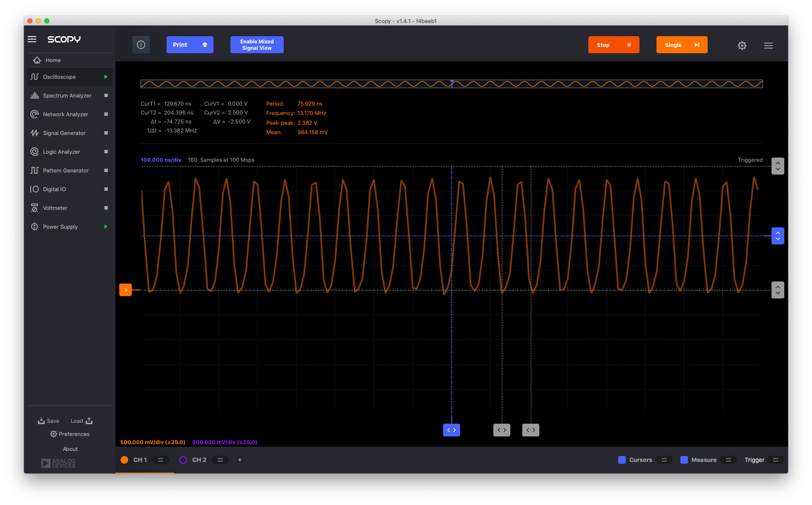
Task: Toggle the Measure checkbox
Action: pyautogui.click(x=684, y=460)
